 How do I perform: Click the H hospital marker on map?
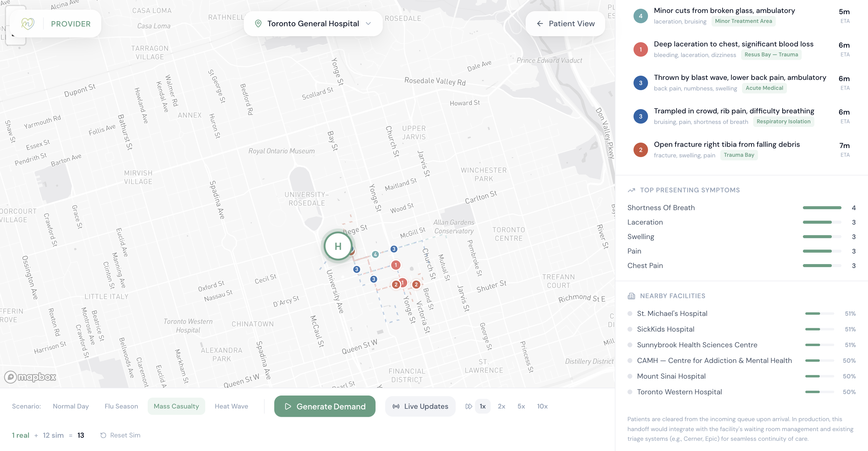[338, 246]
